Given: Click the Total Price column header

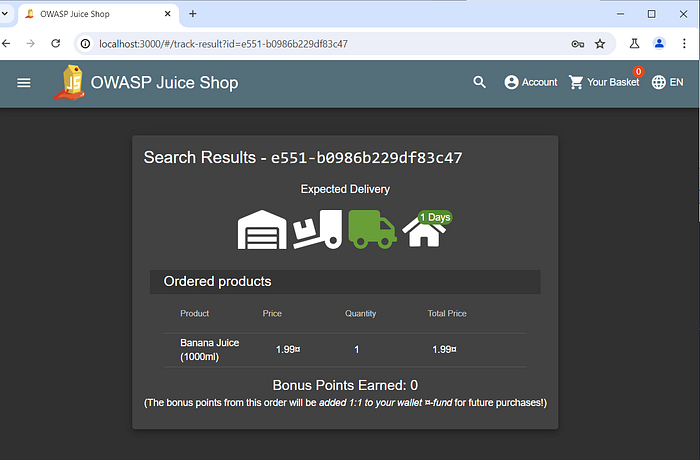Looking at the screenshot, I should 447,314.
